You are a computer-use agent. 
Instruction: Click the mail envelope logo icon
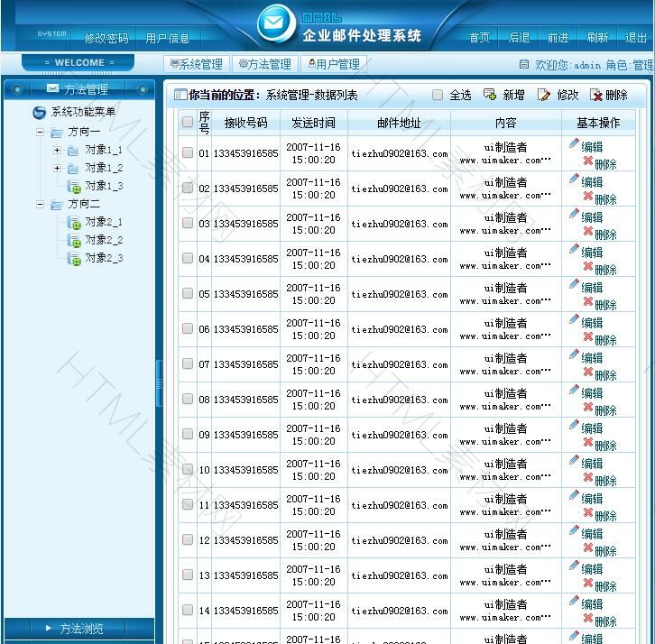point(275,23)
